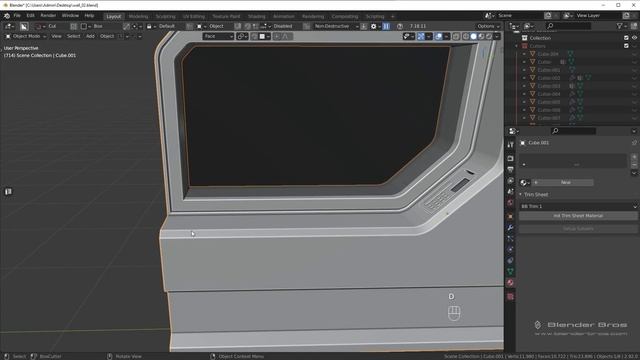Click Init Trim Sheet Material button
The image size is (640, 360).
point(578,216)
